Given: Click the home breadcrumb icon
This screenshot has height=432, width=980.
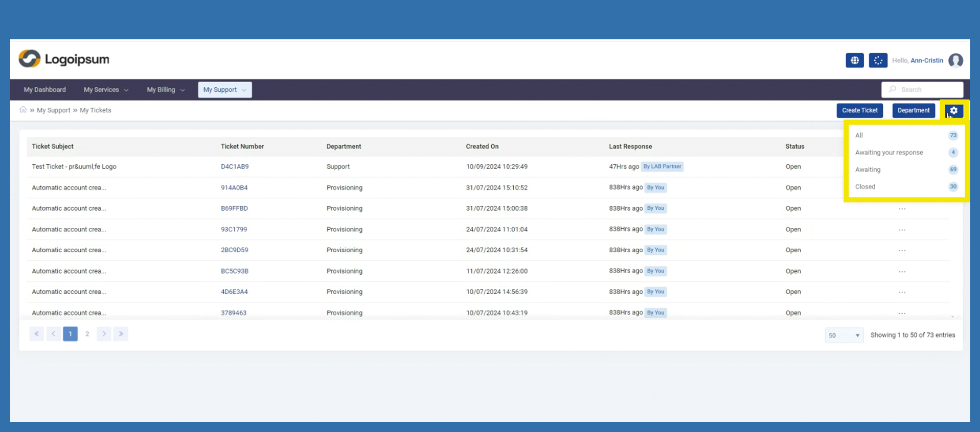Looking at the screenshot, I should click(23, 110).
